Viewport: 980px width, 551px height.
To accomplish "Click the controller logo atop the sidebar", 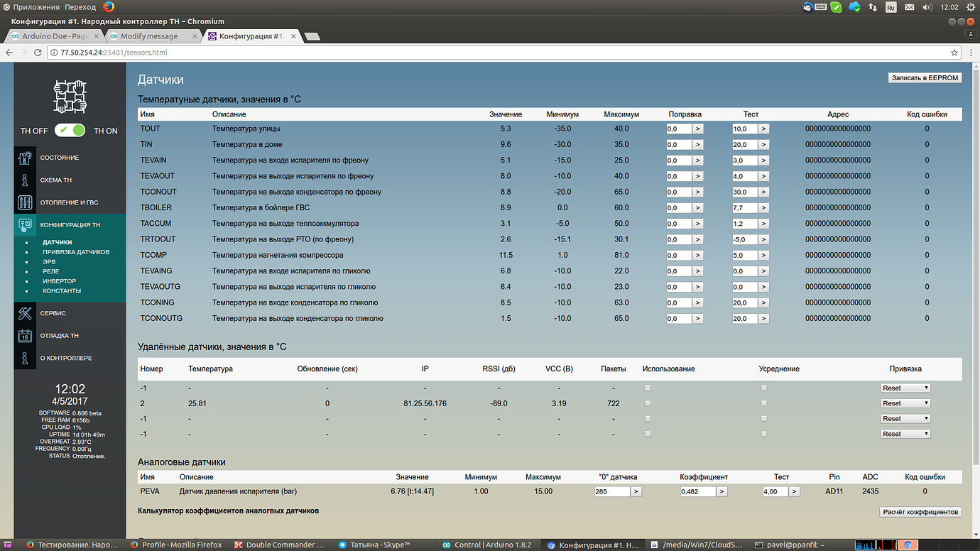I will click(x=69, y=96).
